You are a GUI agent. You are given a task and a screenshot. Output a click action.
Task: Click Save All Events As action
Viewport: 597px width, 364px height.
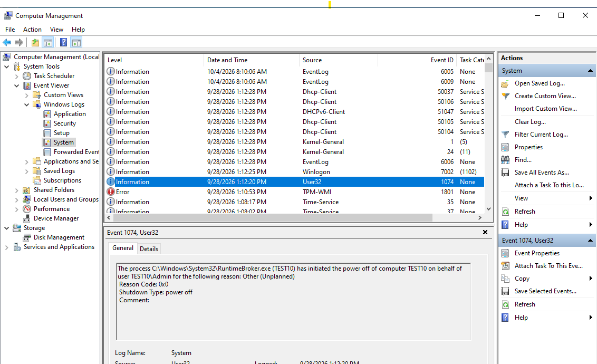coord(542,173)
